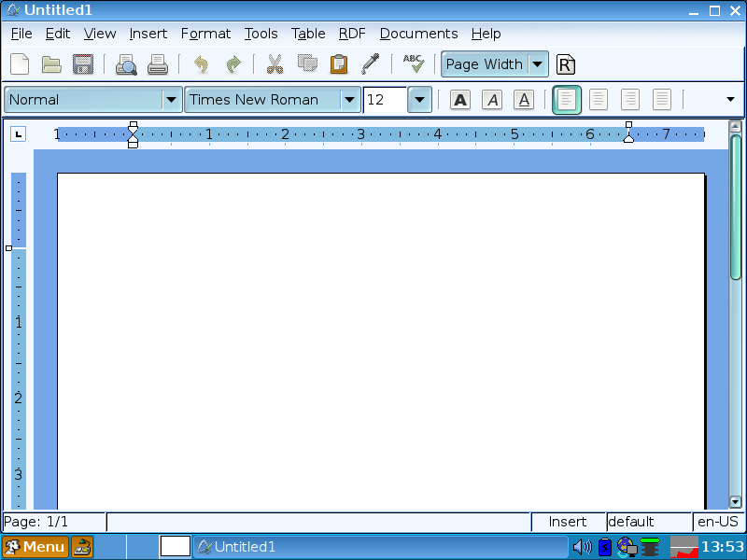Open print preview via the magnifier icon
Screen dimensions: 747x560
point(126,64)
